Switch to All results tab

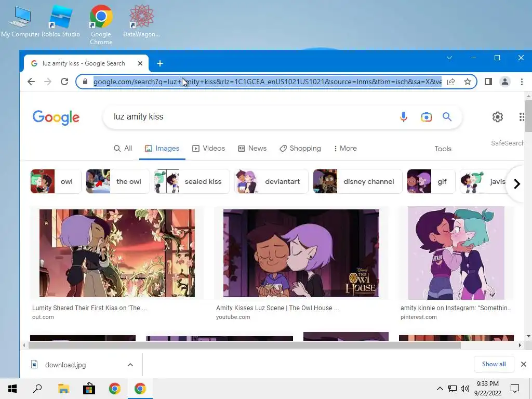pyautogui.click(x=123, y=149)
